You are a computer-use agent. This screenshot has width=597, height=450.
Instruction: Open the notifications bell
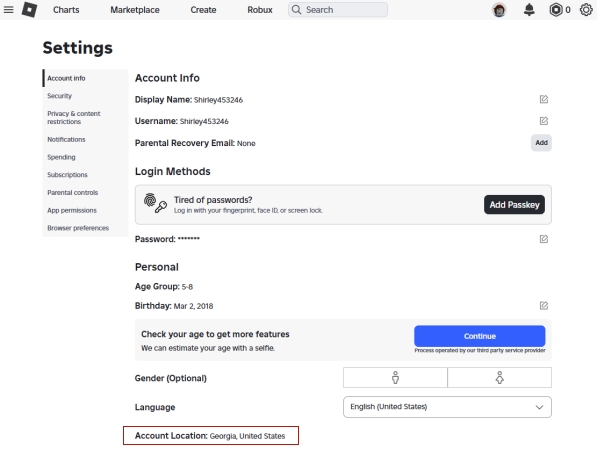click(529, 10)
